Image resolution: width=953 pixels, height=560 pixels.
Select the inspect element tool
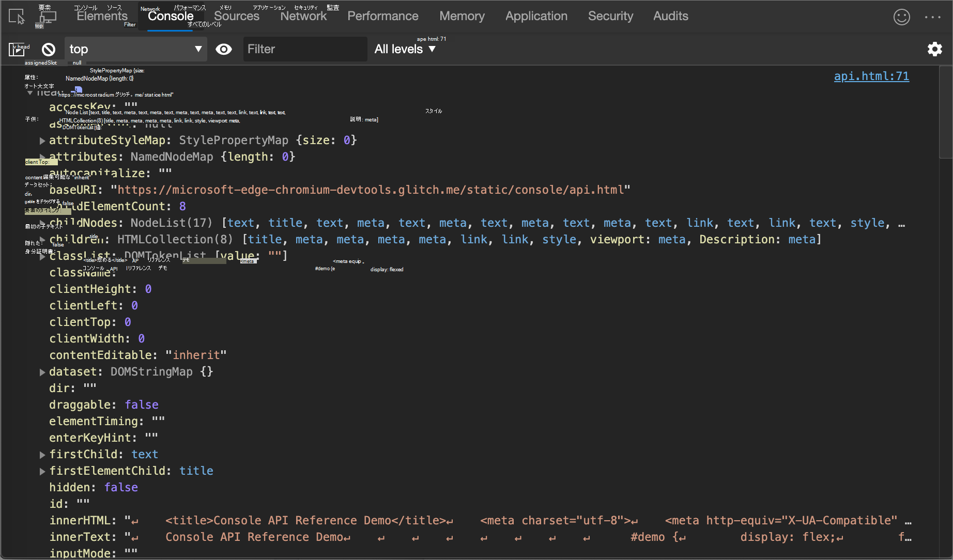(16, 17)
